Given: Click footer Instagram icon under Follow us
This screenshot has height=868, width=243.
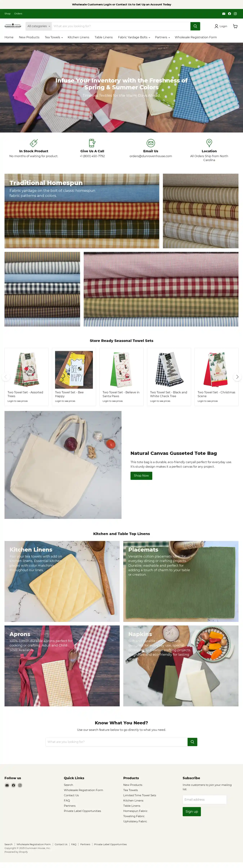Looking at the screenshot, I should [20, 785].
